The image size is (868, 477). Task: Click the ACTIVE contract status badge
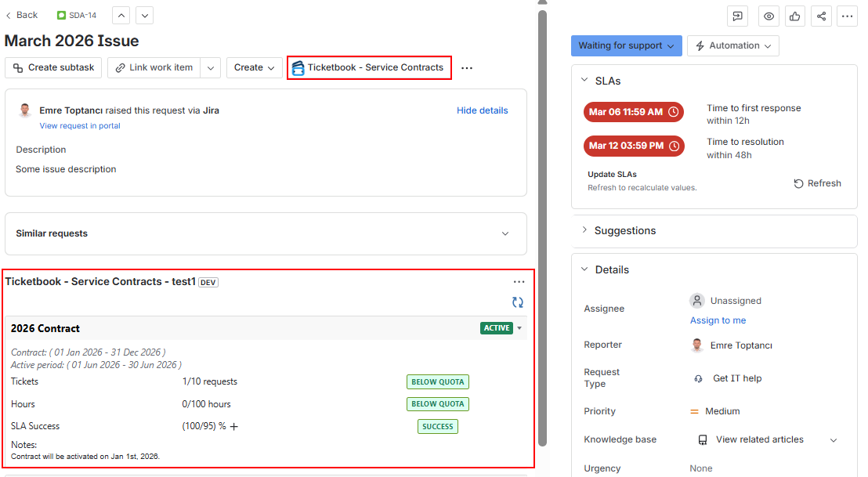pos(497,328)
